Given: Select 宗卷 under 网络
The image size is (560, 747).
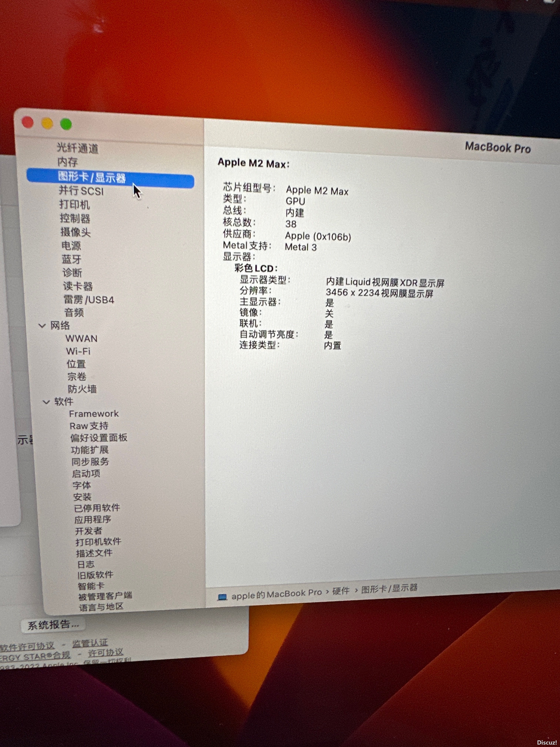Looking at the screenshot, I should point(77,376).
